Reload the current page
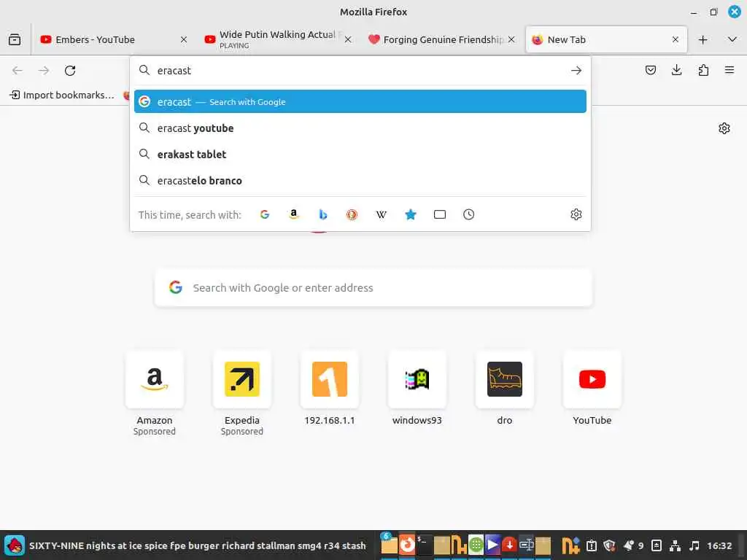 pos(70,71)
